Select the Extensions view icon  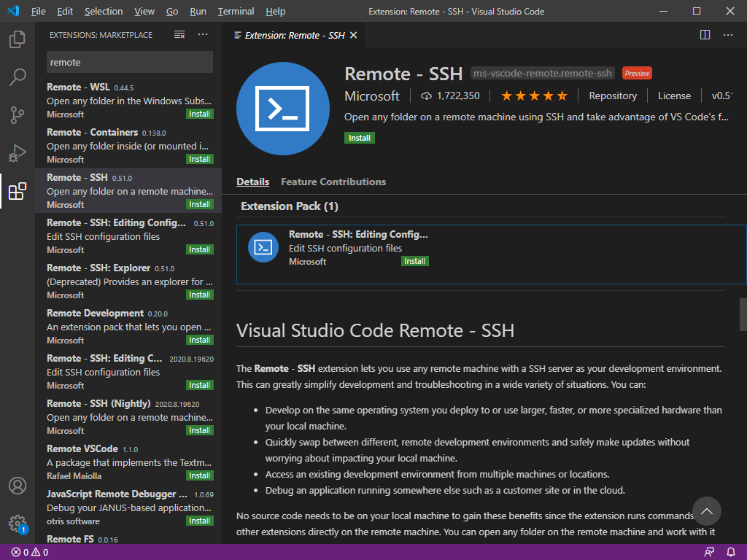tap(18, 191)
